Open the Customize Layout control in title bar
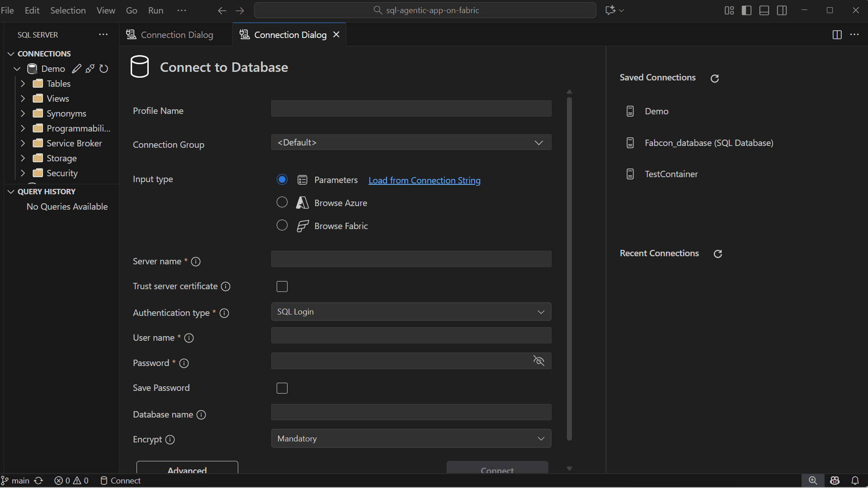Screen dimensions: 868x488 coord(729,10)
